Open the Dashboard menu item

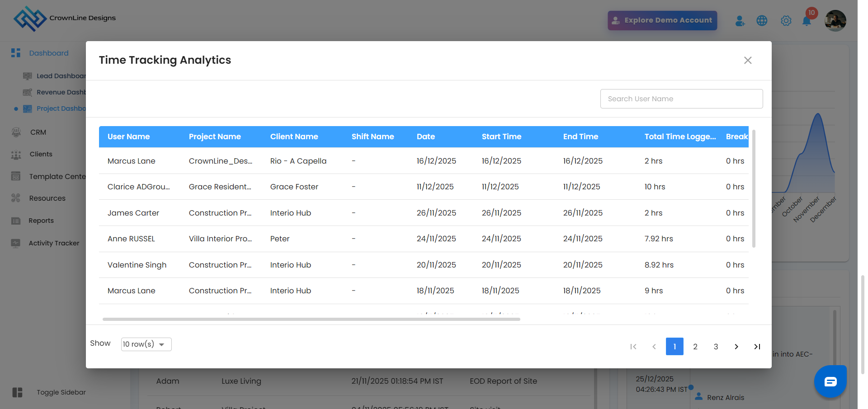click(x=49, y=53)
